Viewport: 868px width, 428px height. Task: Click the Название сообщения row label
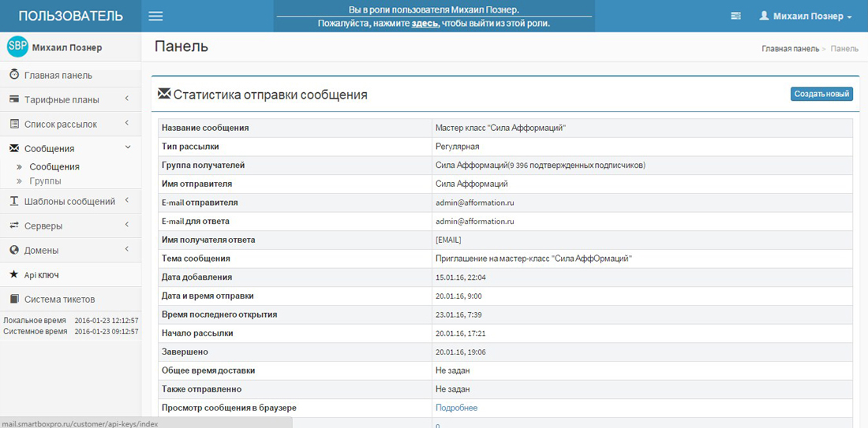pos(205,128)
